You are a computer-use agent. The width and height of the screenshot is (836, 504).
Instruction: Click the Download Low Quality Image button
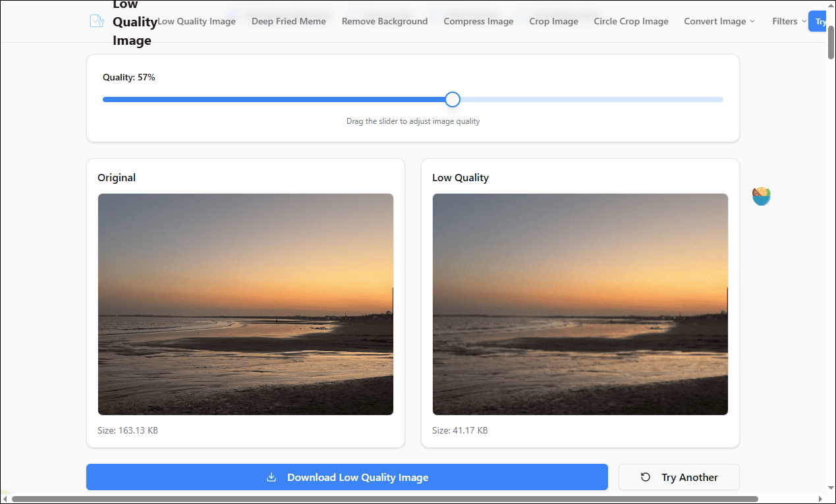coord(347,476)
